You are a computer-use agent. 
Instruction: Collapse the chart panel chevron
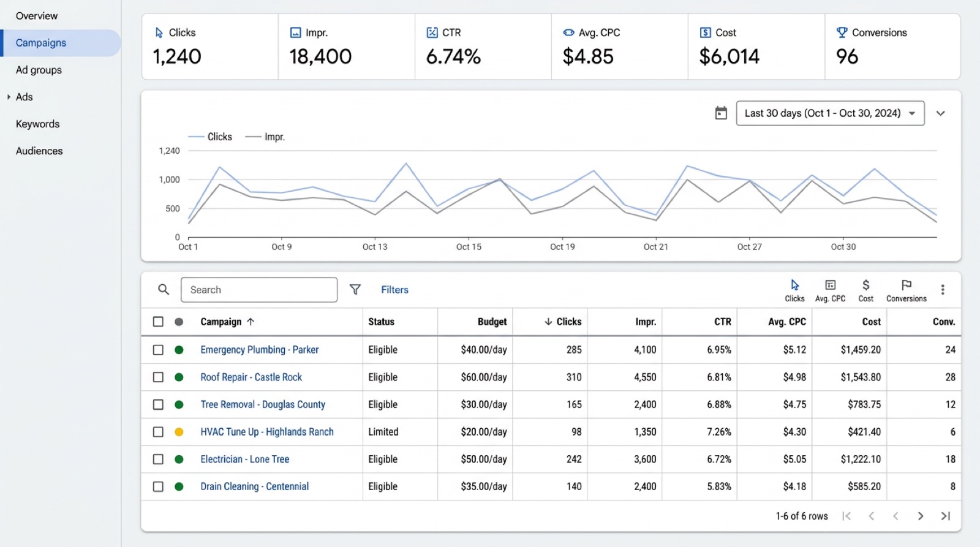(940, 113)
